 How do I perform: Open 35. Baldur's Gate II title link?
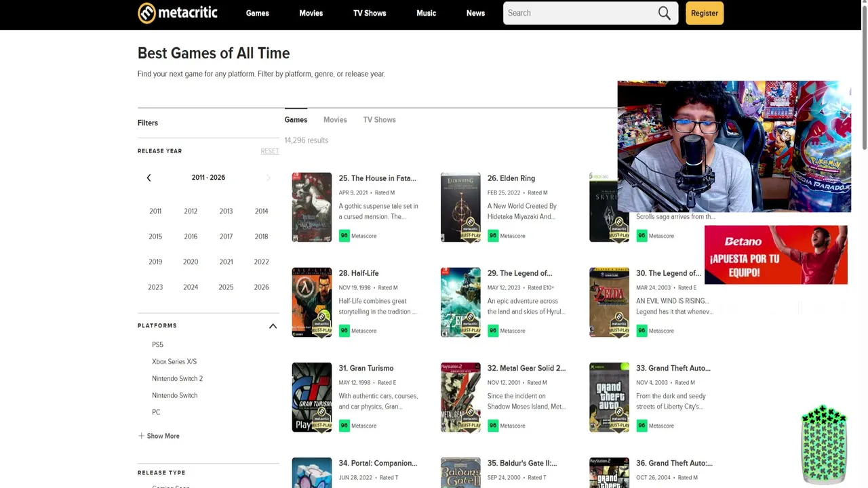(522, 463)
